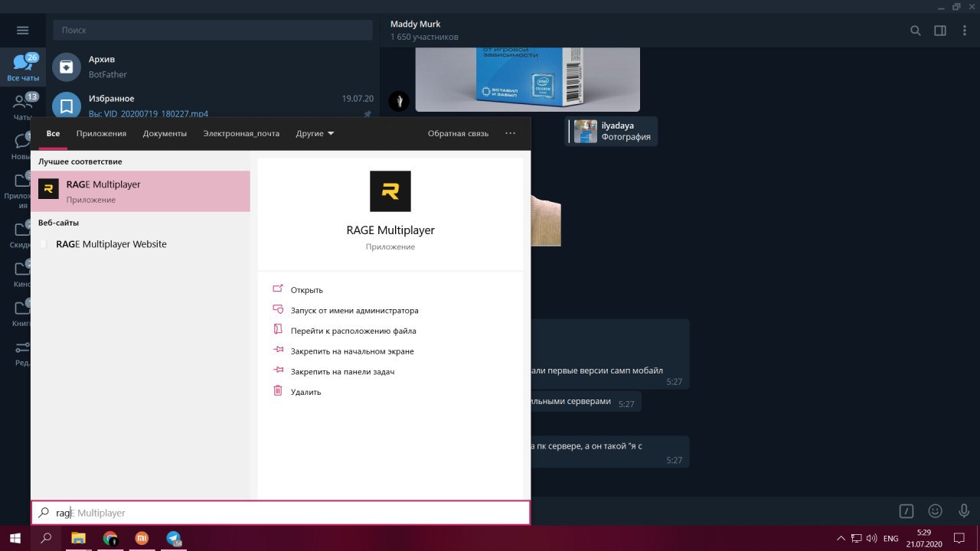Image resolution: width=980 pixels, height=551 pixels.
Task: Click Windows Start button
Action: [x=15, y=538]
